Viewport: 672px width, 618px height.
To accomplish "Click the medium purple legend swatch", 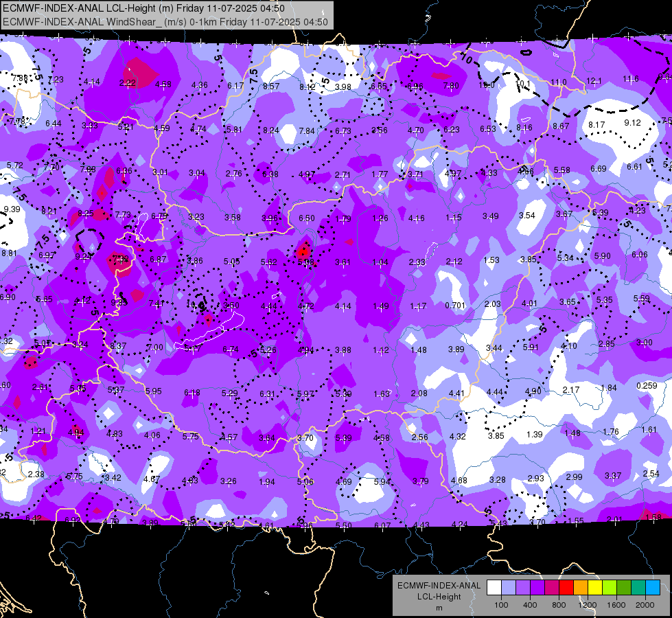I will point(523,588).
